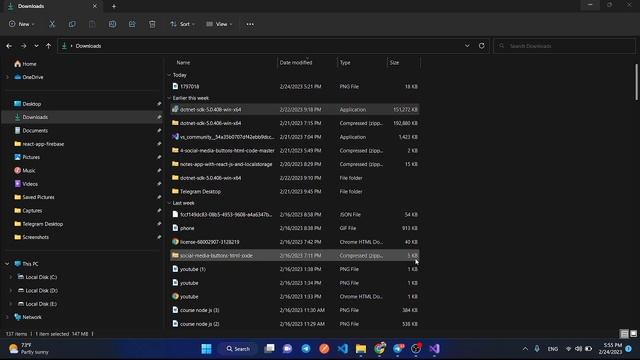The image size is (640, 360).
Task: Select youtube (1) PNG file
Action: pos(295,269)
